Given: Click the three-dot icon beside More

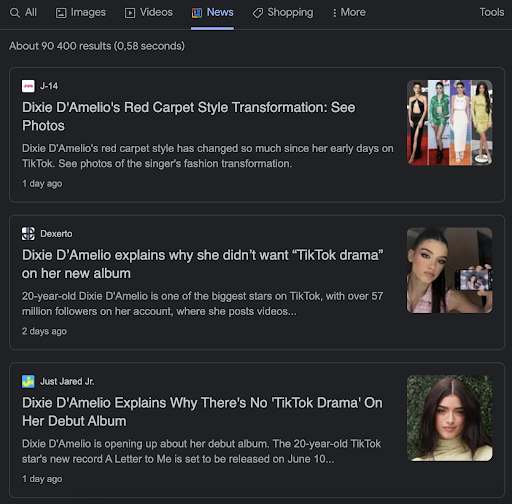Looking at the screenshot, I should coord(335,13).
